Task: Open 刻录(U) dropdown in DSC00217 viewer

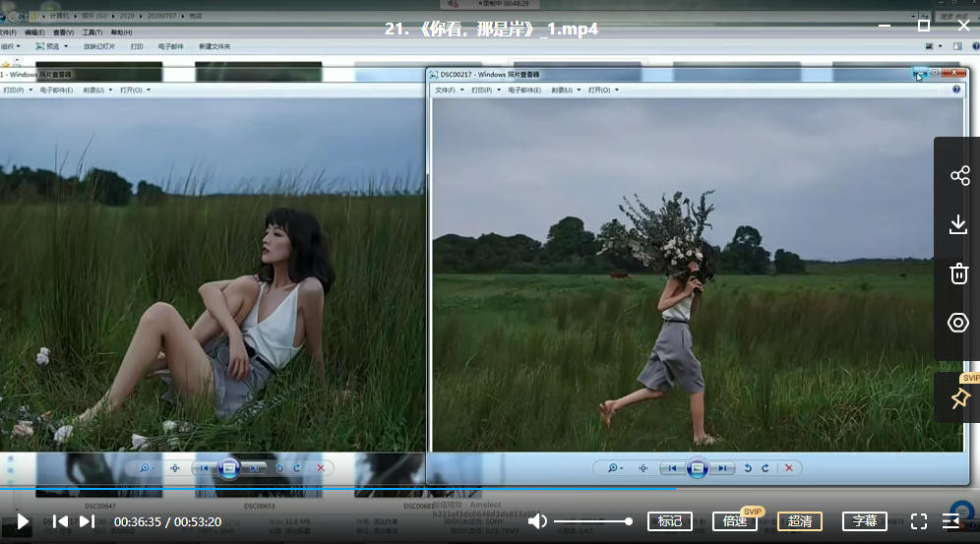Action: 566,90
